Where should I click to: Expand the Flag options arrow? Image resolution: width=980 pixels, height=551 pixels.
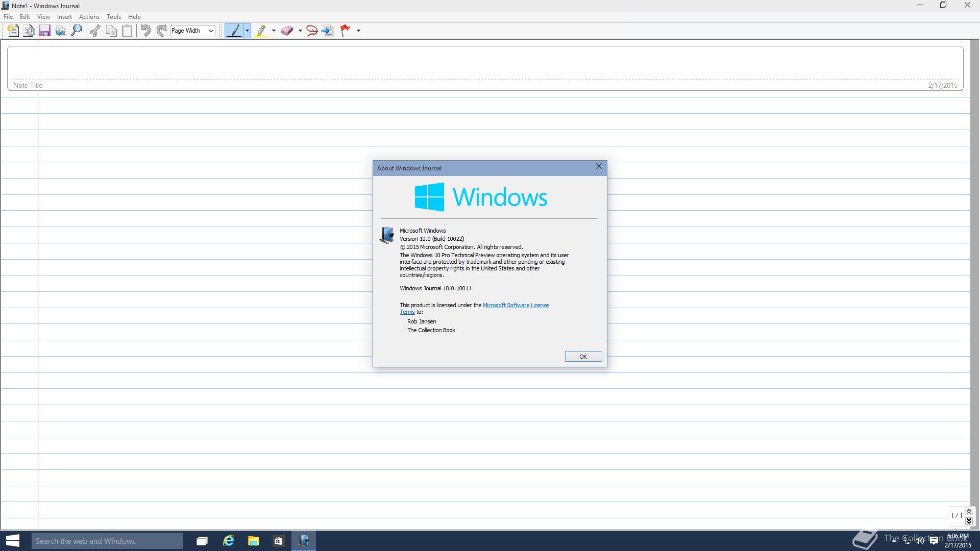(x=358, y=31)
